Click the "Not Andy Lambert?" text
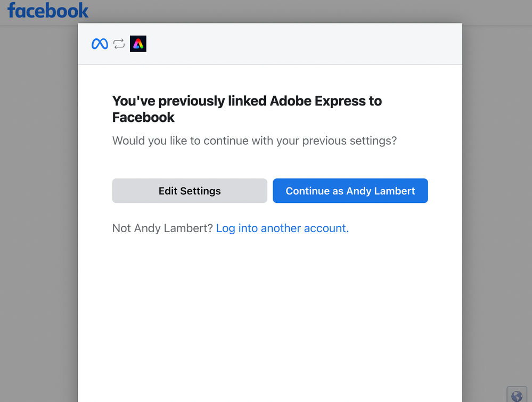This screenshot has width=532, height=402. pos(162,228)
